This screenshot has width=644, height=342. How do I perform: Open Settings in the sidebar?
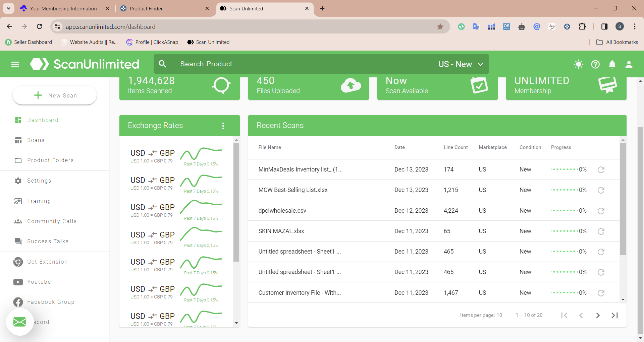39,181
